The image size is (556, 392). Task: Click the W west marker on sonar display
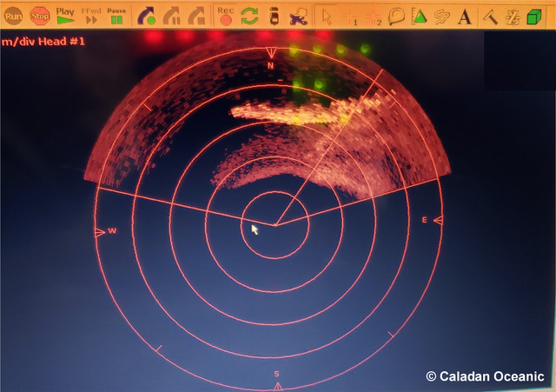[112, 231]
